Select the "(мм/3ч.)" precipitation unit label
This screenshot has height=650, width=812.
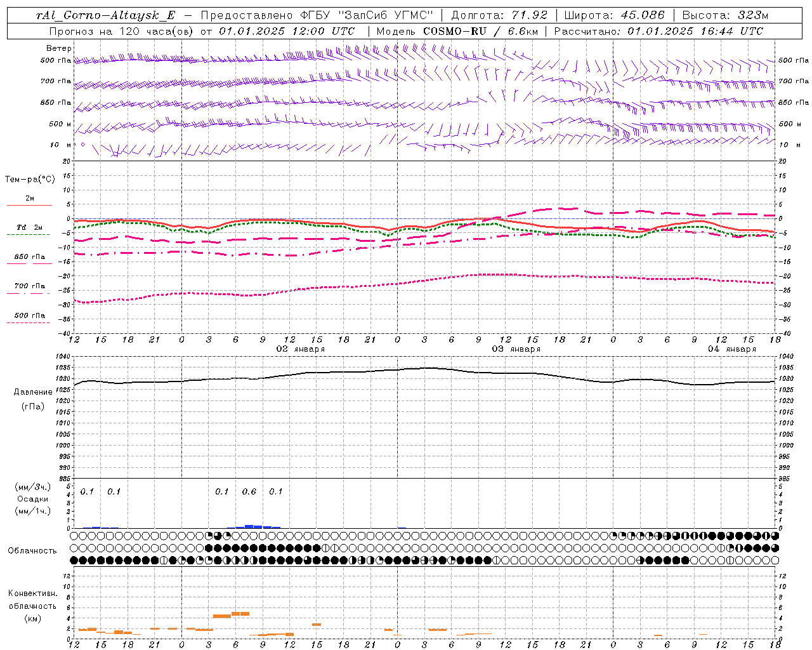point(33,487)
